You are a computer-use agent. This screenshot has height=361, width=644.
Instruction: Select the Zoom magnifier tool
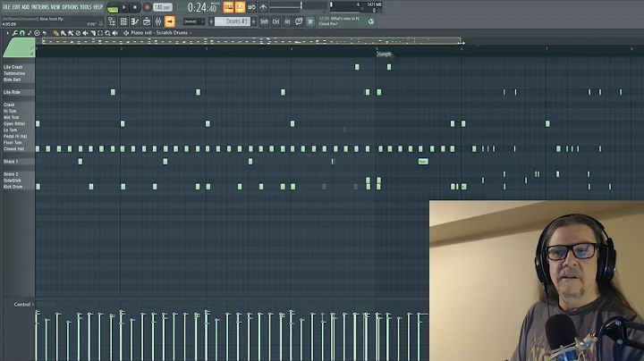(x=107, y=33)
